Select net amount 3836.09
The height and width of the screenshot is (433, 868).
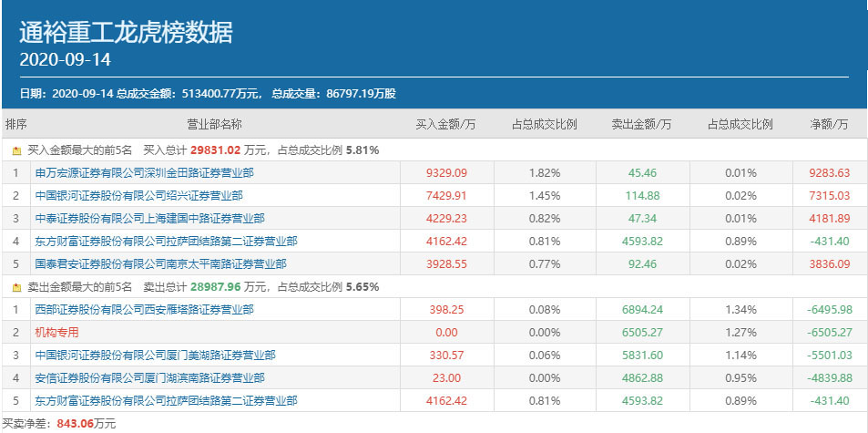pyautogui.click(x=829, y=264)
